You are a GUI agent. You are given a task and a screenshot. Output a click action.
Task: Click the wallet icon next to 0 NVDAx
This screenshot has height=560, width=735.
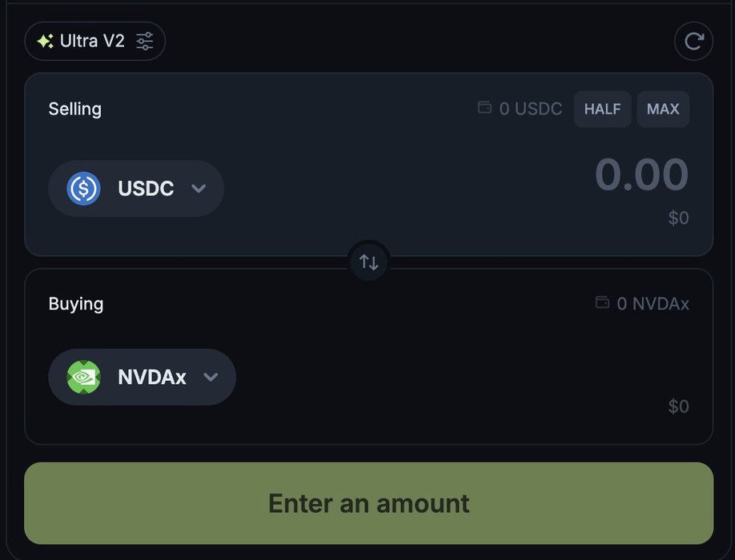coord(602,302)
